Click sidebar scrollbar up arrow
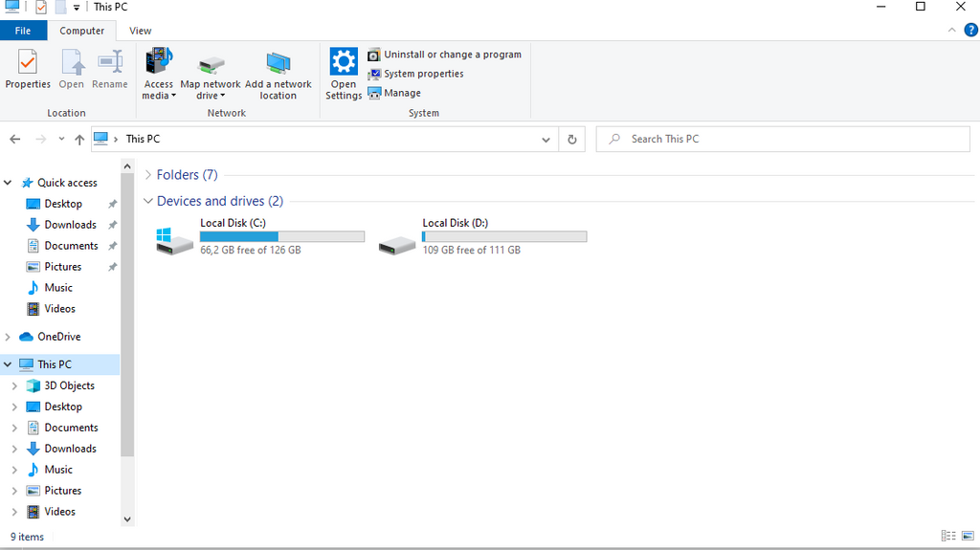The image size is (980, 550). tap(127, 166)
